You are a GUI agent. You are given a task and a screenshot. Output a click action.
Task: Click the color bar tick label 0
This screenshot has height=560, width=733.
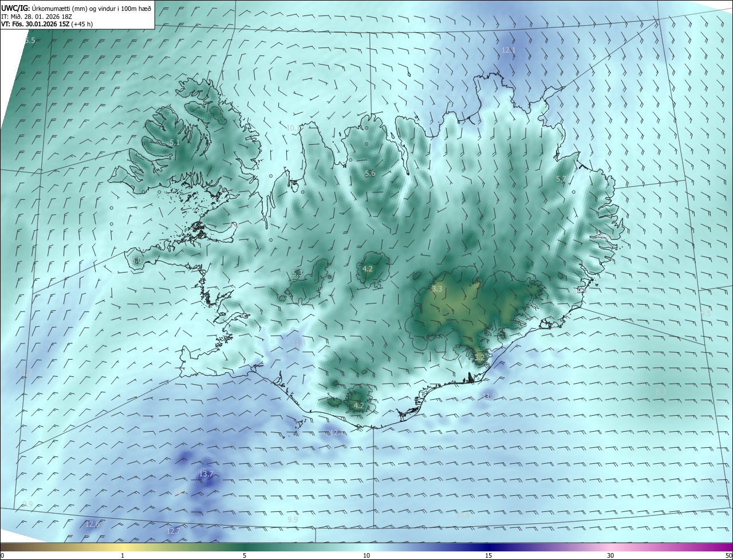(2, 555)
